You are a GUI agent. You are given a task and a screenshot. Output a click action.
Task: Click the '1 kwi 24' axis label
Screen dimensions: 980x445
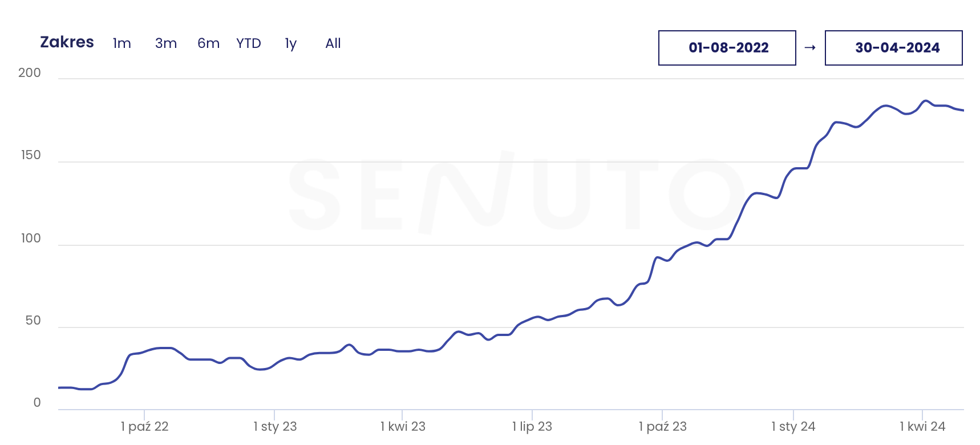point(922,426)
